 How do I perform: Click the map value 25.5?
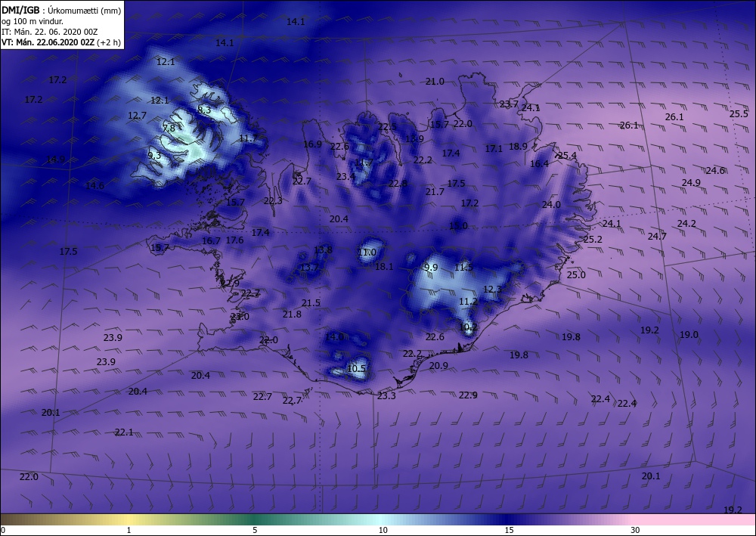(x=739, y=114)
